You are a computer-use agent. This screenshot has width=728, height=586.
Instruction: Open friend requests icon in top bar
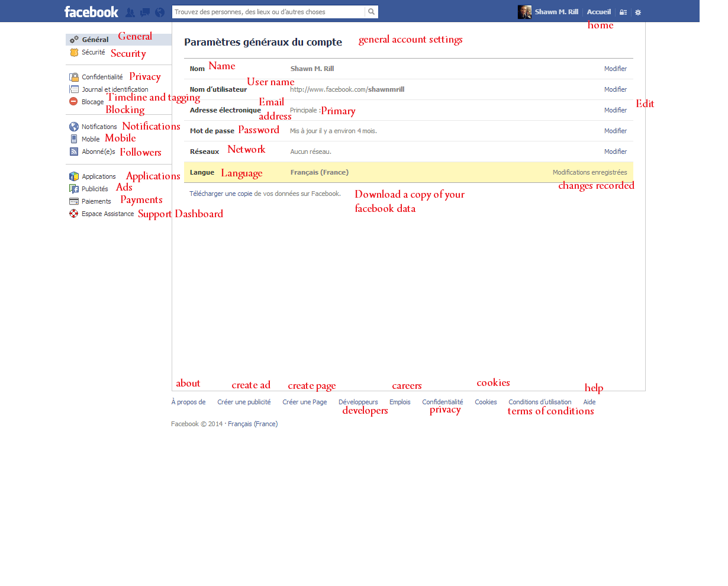[x=130, y=12]
